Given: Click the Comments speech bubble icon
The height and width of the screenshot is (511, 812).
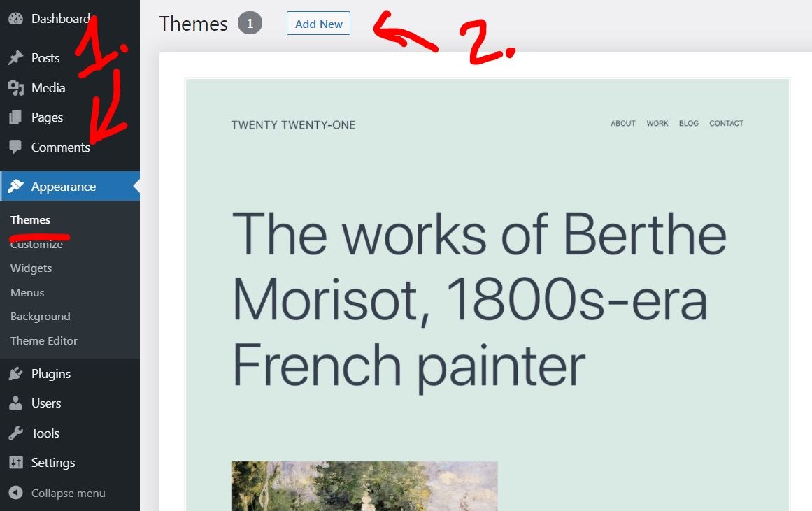Looking at the screenshot, I should (15, 147).
